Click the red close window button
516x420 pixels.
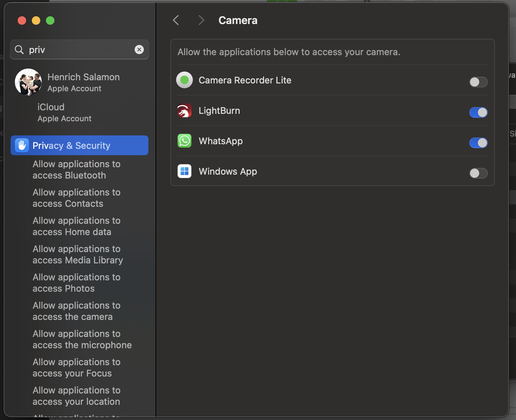point(22,21)
